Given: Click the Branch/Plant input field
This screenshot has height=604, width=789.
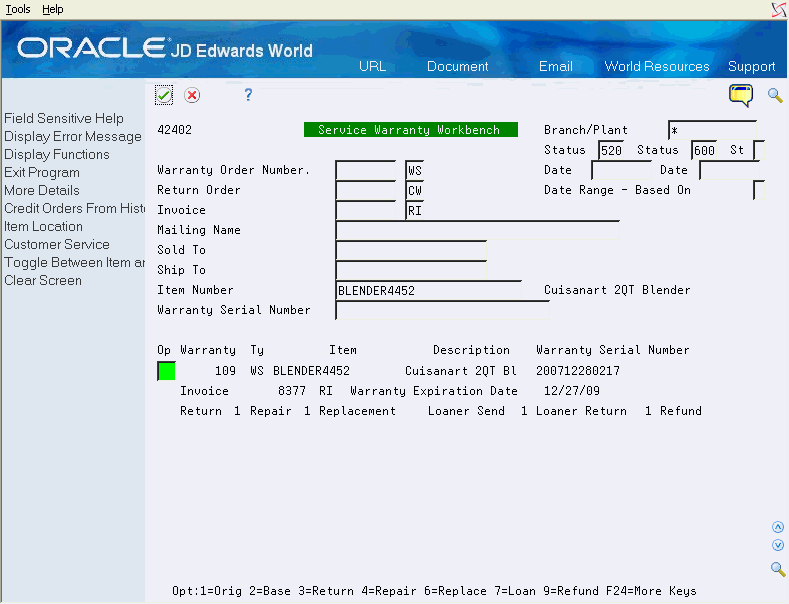Looking at the screenshot, I should (x=713, y=130).
